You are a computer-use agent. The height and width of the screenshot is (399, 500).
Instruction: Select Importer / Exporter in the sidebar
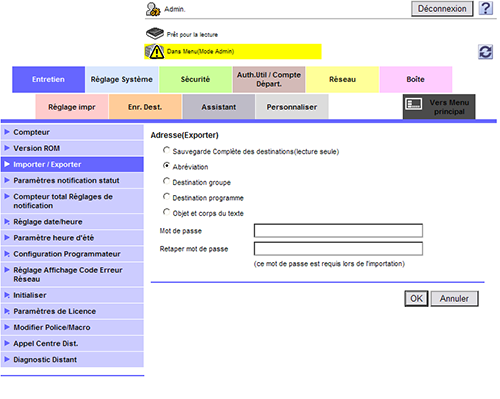pyautogui.click(x=72, y=164)
